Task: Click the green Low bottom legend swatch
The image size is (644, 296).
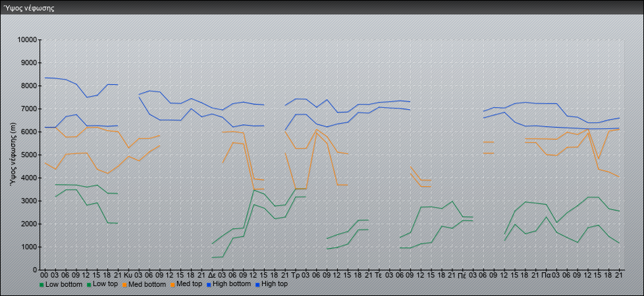Action: 41,284
